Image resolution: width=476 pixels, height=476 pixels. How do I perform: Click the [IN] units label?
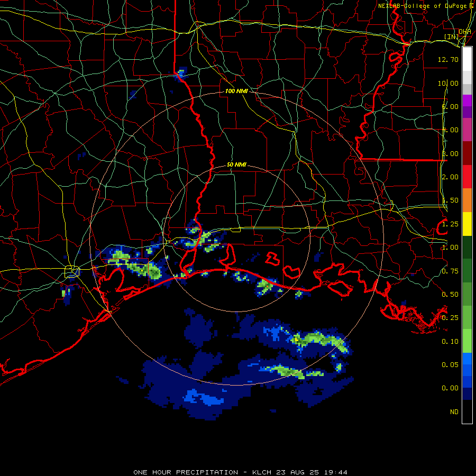pyautogui.click(x=451, y=36)
